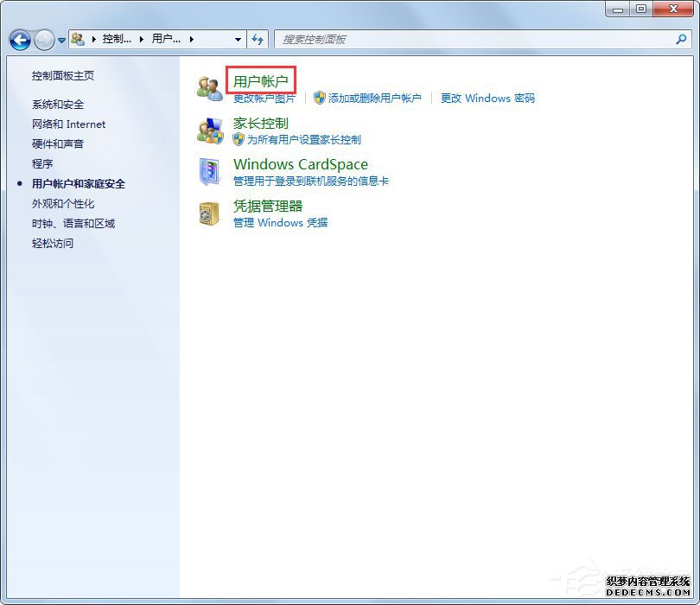Open 硬件和声音 category
This screenshot has width=700, height=605.
pos(58,143)
